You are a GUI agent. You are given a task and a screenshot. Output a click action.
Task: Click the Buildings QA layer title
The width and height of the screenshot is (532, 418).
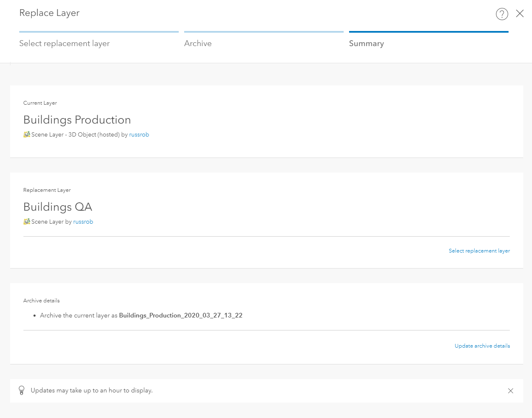58,207
